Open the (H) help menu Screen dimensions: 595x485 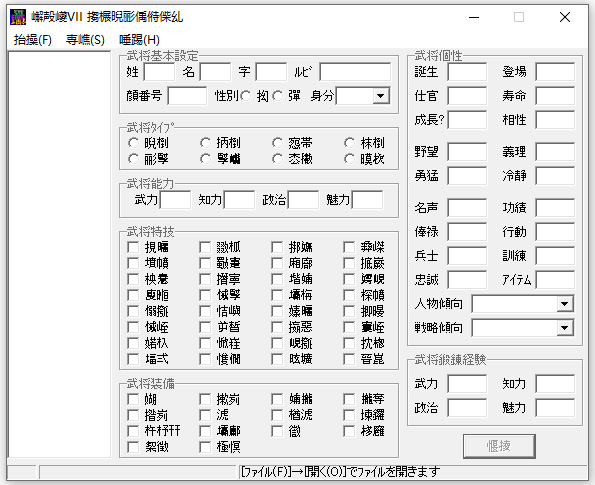coord(139,40)
